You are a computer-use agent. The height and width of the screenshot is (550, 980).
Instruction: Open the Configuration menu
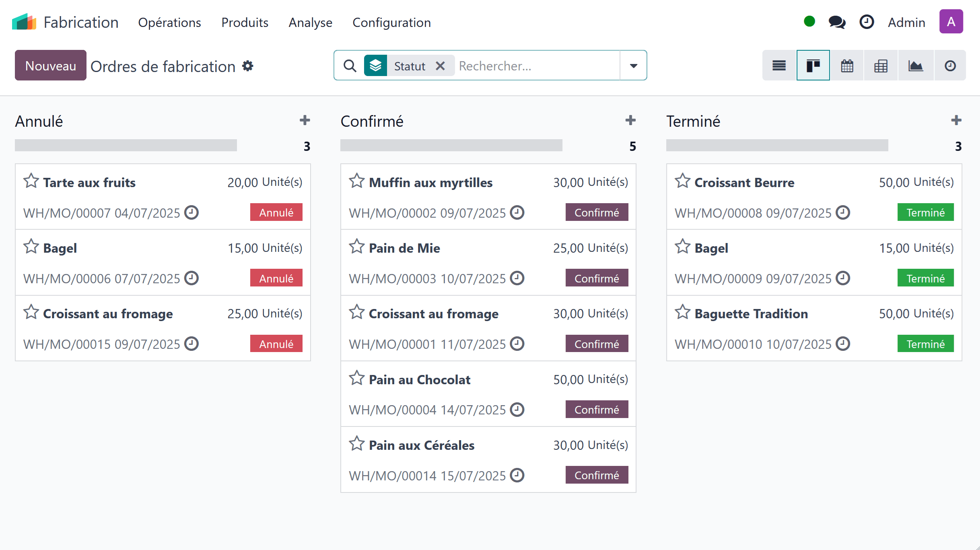coord(391,23)
